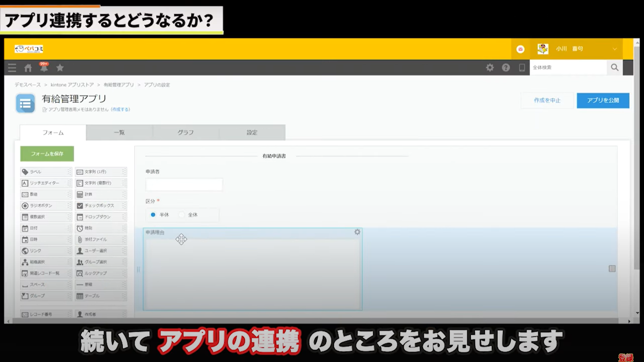Open the notifications bell showing 99+
Image resolution: width=644 pixels, height=362 pixels.
pos(44,67)
